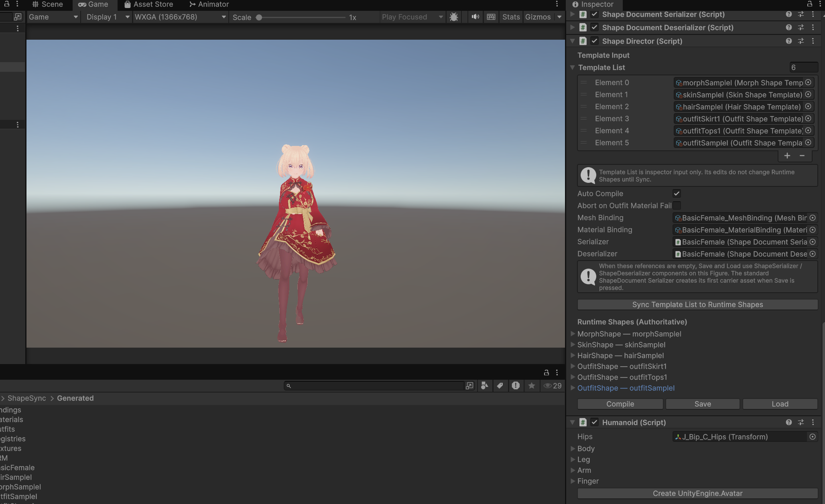Open Game view tab options menu

tap(557, 4)
